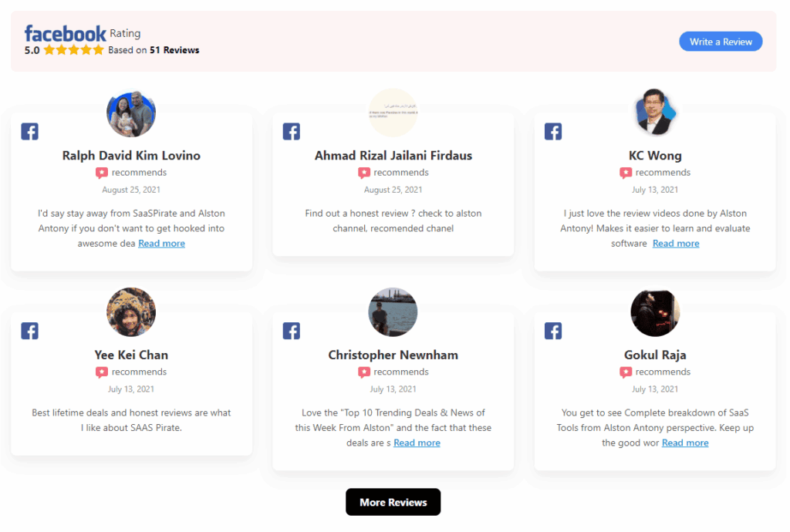This screenshot has height=532, width=790.
Task: Click recommends badge icon under Gokul Raja
Action: pos(626,372)
